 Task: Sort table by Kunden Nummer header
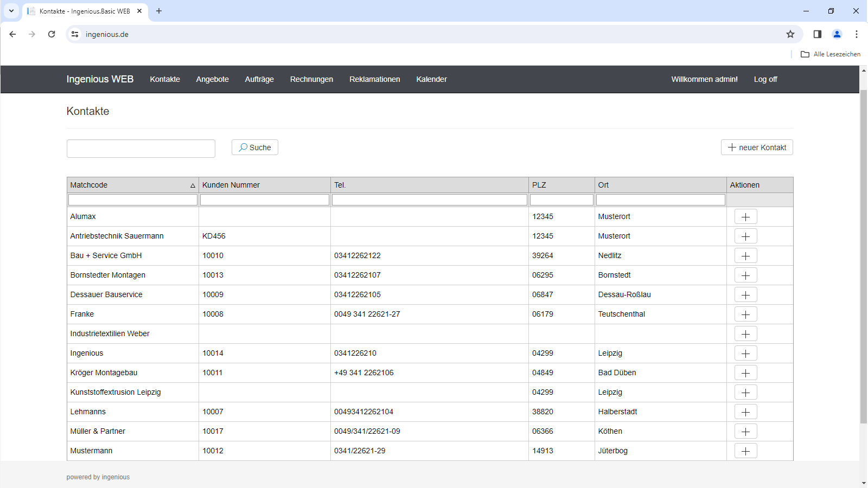click(x=265, y=185)
